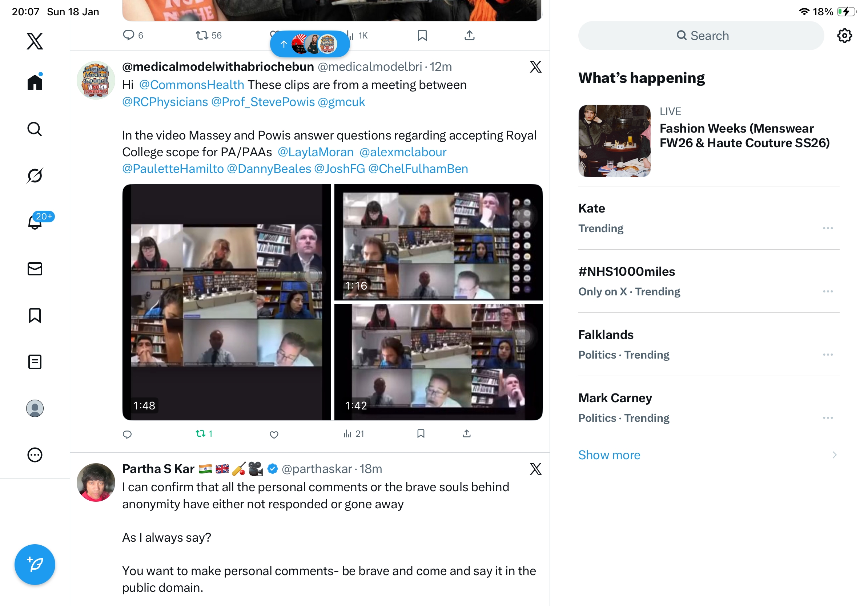
Task: Open more options for Kate trend
Action: [x=828, y=228]
